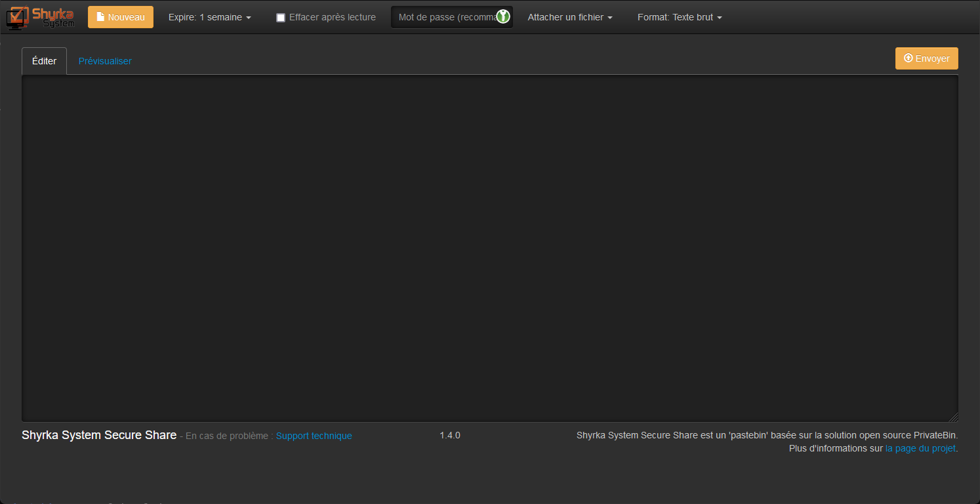The height and width of the screenshot is (504, 980).
Task: Click the resize handle of the text editor
Action: tap(953, 417)
